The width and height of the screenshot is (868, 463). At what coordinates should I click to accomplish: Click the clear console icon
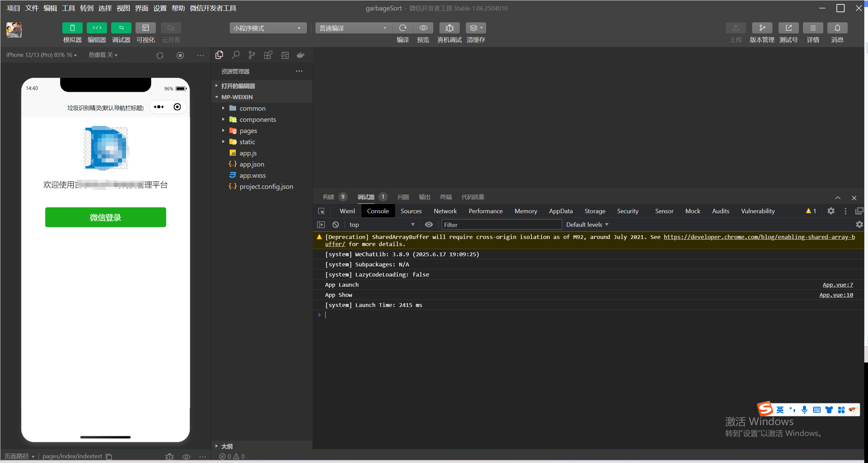[x=335, y=225]
